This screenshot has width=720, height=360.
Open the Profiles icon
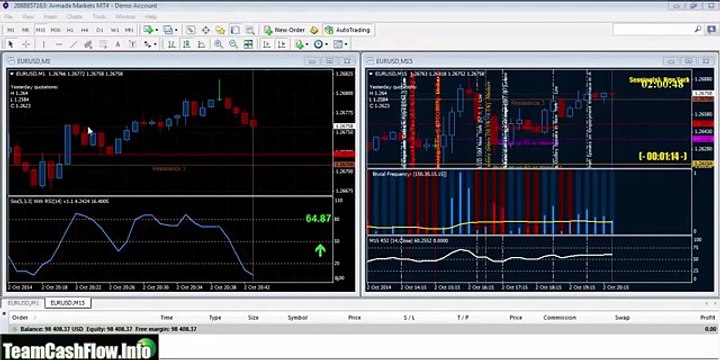[168, 30]
